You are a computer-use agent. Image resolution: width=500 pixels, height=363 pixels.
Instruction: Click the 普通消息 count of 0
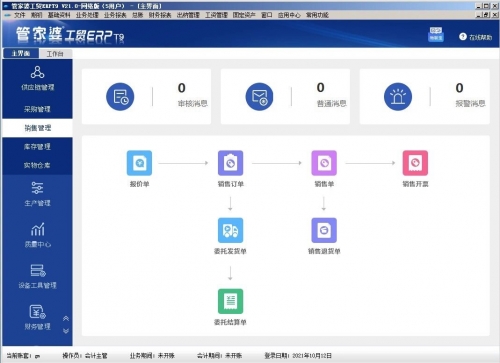320,88
